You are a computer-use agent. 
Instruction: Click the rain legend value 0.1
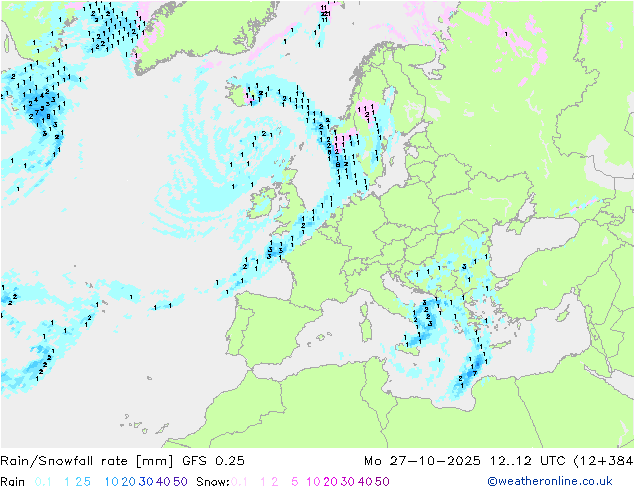click(43, 482)
